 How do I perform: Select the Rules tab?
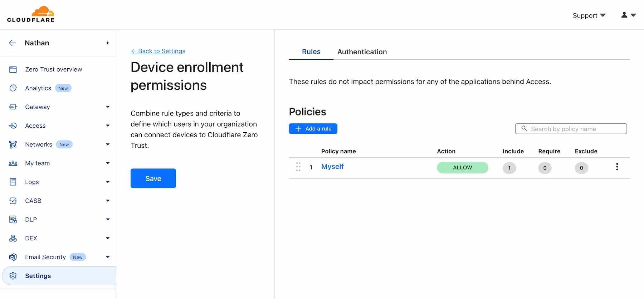(x=311, y=52)
